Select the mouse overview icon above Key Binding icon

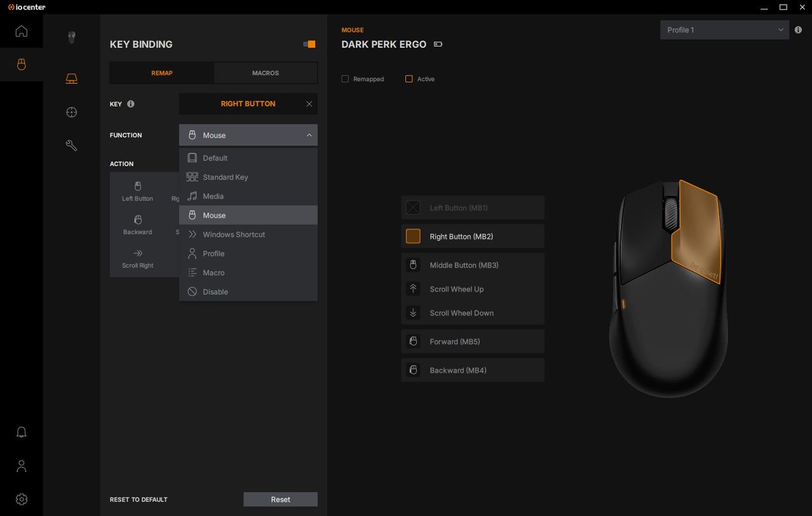coord(72,37)
